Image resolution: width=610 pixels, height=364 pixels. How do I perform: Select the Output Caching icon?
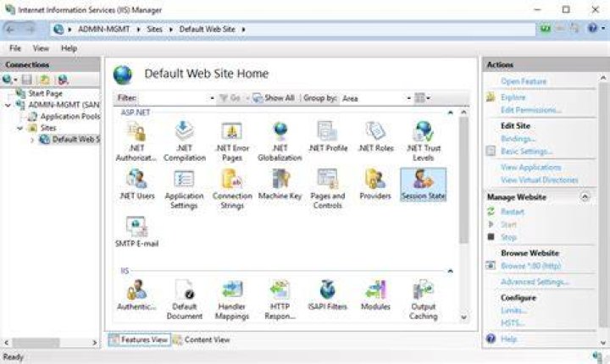(x=424, y=300)
